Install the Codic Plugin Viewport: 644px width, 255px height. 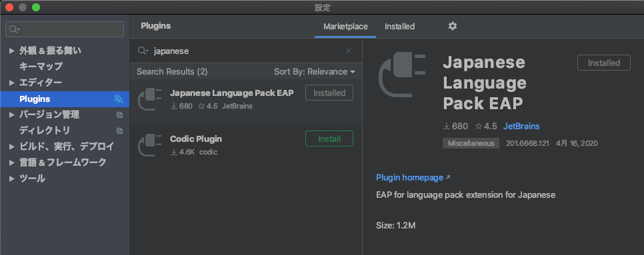pos(329,138)
